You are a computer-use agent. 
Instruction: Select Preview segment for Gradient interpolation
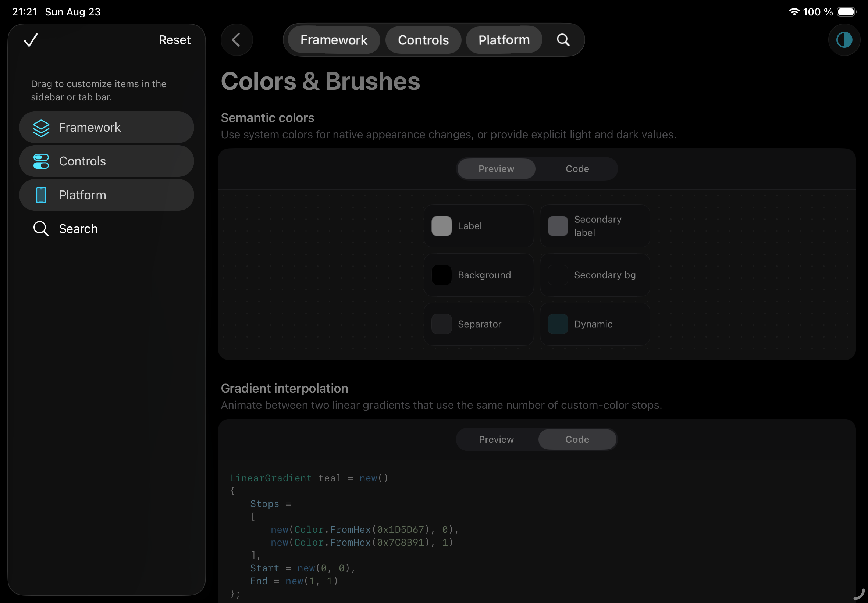[496, 439]
